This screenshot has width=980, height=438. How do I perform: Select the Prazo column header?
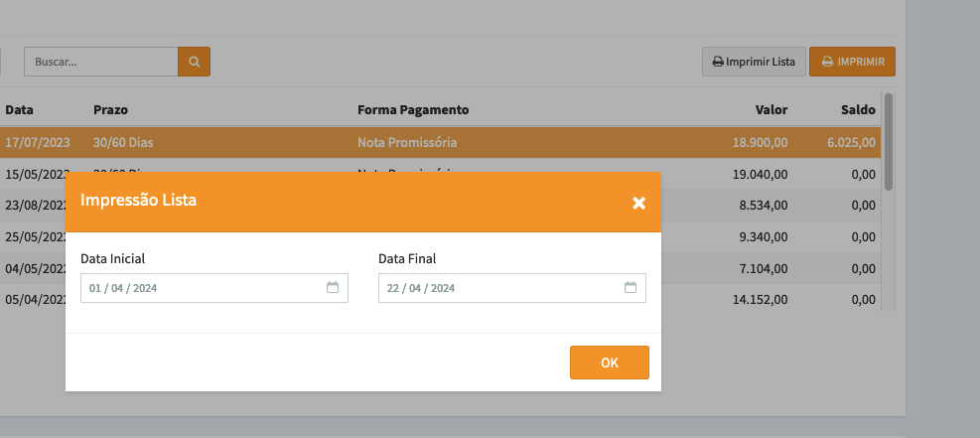point(110,109)
